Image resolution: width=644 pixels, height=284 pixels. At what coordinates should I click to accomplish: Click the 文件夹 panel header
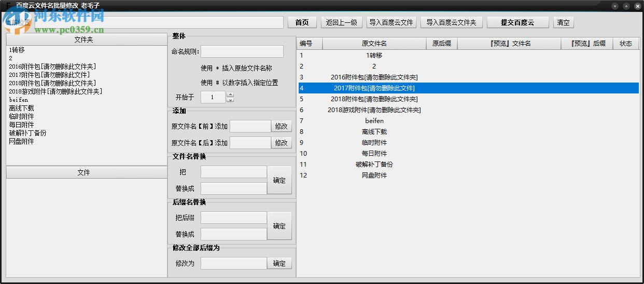(87, 39)
